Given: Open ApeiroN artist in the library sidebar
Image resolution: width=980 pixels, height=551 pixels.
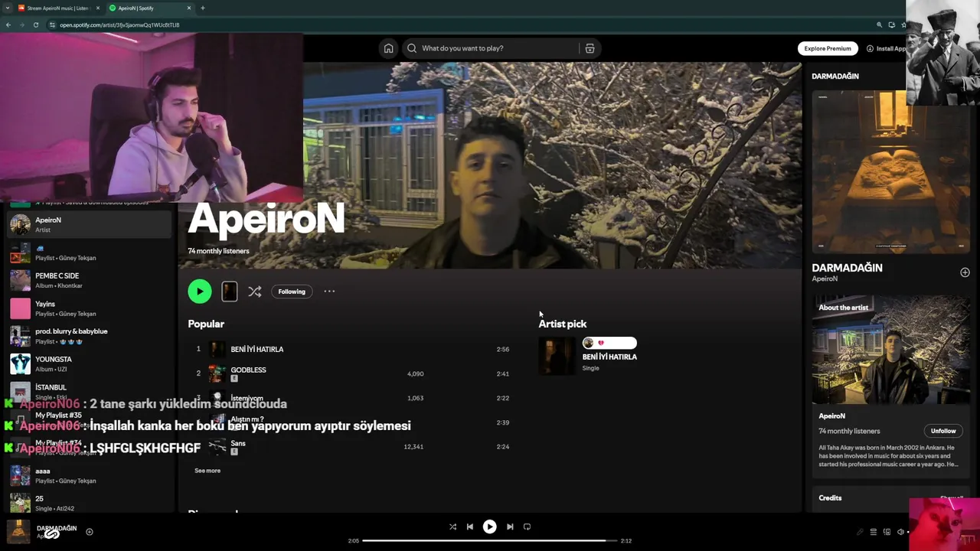Looking at the screenshot, I should [x=90, y=224].
